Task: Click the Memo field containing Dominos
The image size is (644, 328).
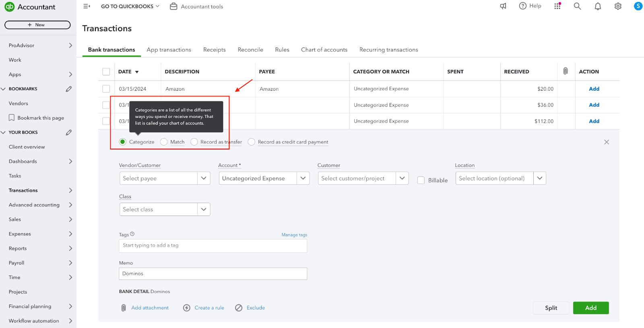Action: click(x=213, y=274)
